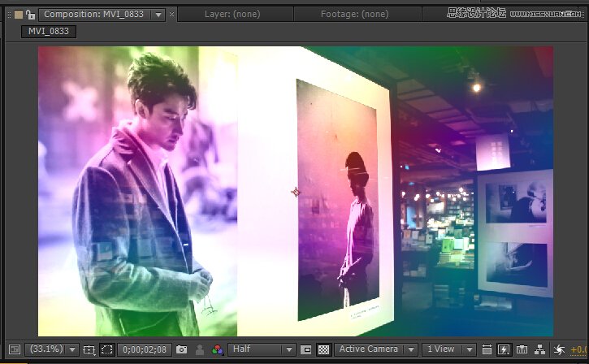Open the Fast Previews lightning icon
589x364 pixels.
(x=504, y=349)
